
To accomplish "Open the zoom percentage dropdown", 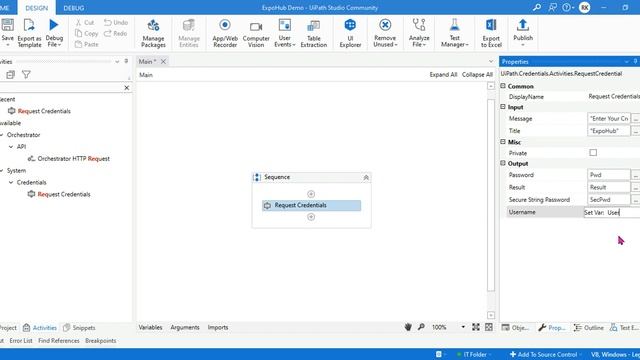I will point(463,327).
